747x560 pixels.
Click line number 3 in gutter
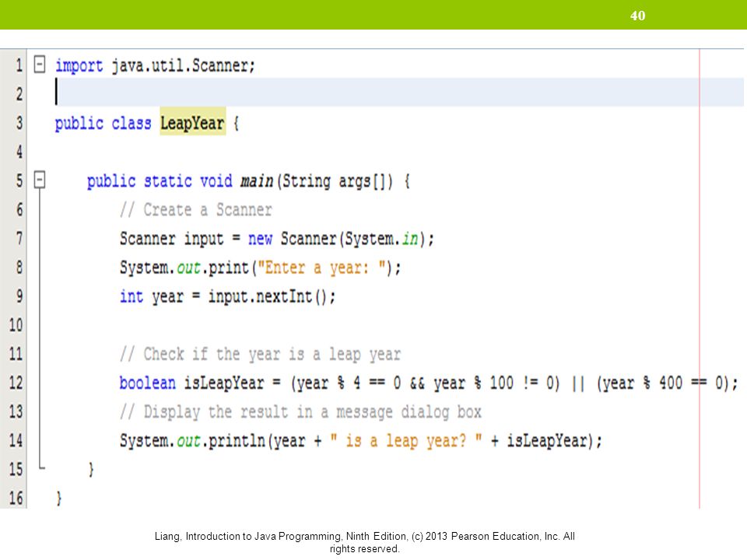(x=19, y=123)
